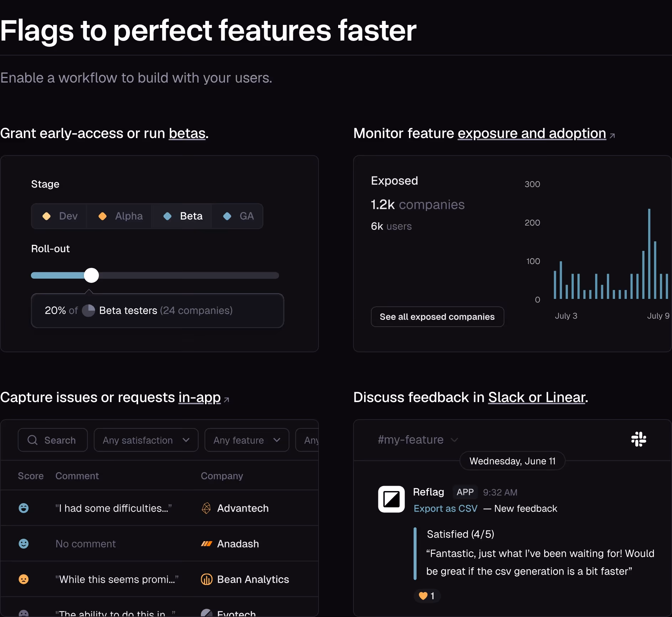Open the Any satisfaction dropdown
Viewport: 672px width, 617px height.
(x=146, y=440)
